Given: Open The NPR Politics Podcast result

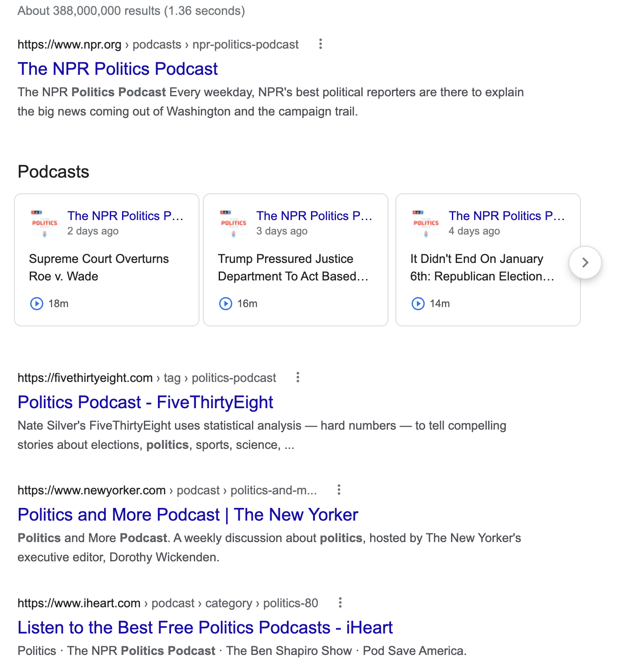Looking at the screenshot, I should pos(117,69).
